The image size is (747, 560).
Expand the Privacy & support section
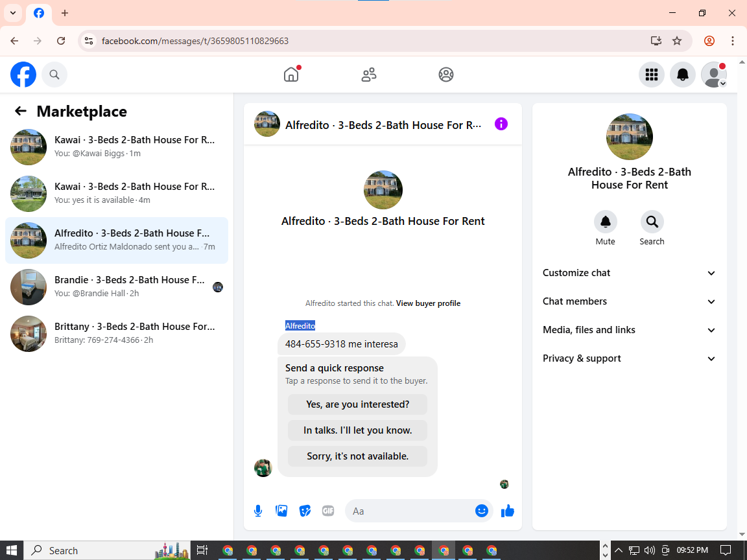point(630,358)
